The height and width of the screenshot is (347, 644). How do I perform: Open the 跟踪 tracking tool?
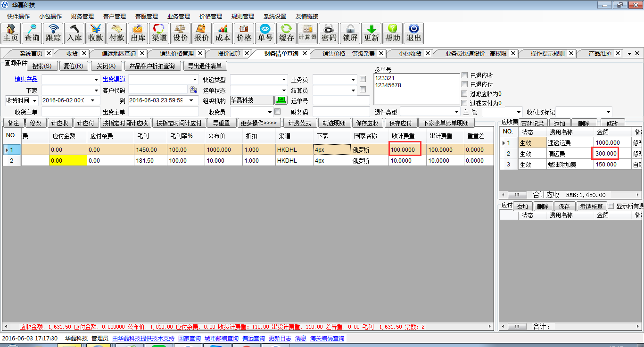click(53, 33)
